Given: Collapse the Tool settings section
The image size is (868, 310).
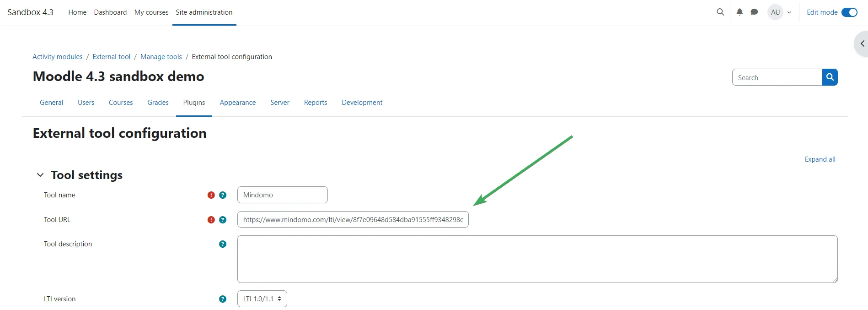Looking at the screenshot, I should click(x=40, y=175).
